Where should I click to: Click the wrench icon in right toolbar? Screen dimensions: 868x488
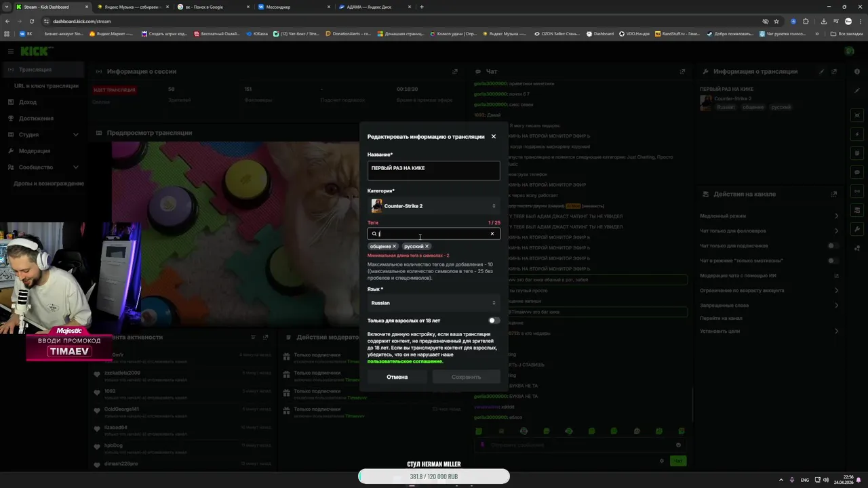[857, 229]
